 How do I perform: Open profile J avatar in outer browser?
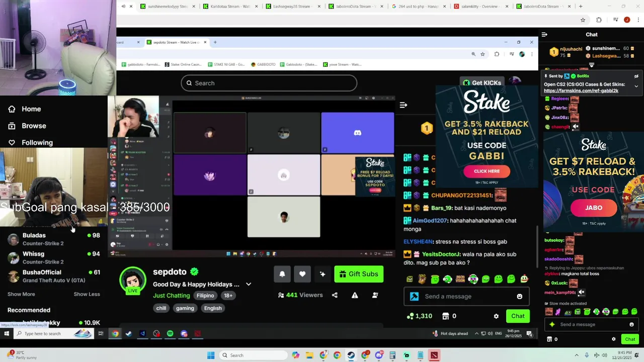[627, 20]
